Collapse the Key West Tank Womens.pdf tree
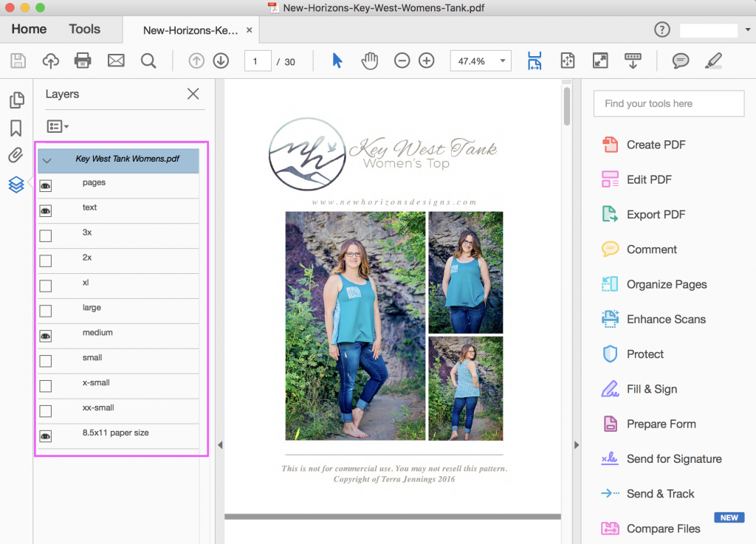The image size is (756, 544). click(47, 160)
